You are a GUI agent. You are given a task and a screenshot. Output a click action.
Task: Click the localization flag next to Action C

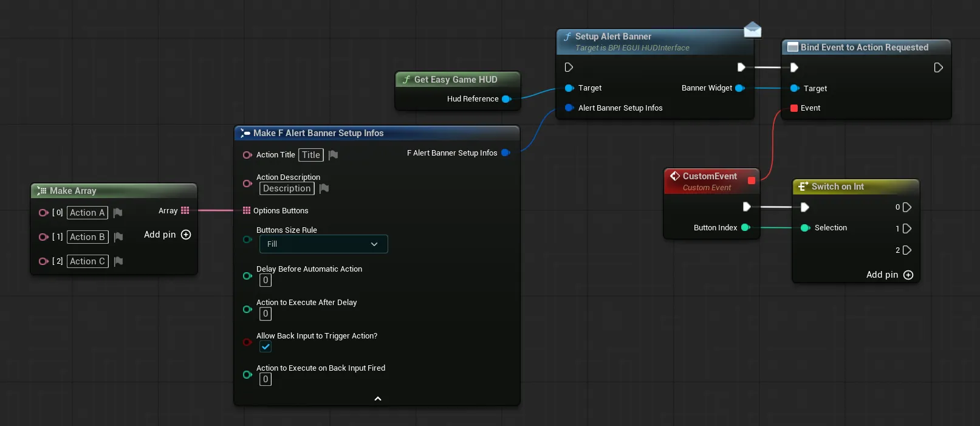click(x=118, y=261)
